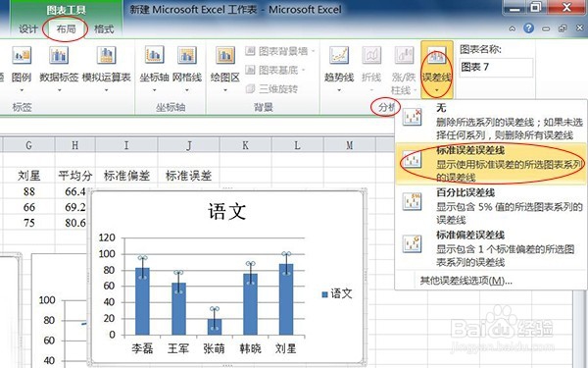Click the cell containing 标准偏差
This screenshot has height=368, width=588.
pyautogui.click(x=126, y=176)
